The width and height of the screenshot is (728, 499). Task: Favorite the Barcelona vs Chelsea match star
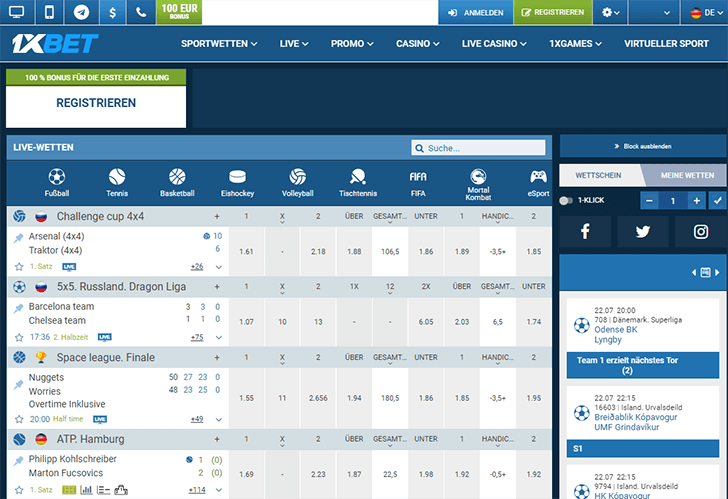pyautogui.click(x=19, y=337)
